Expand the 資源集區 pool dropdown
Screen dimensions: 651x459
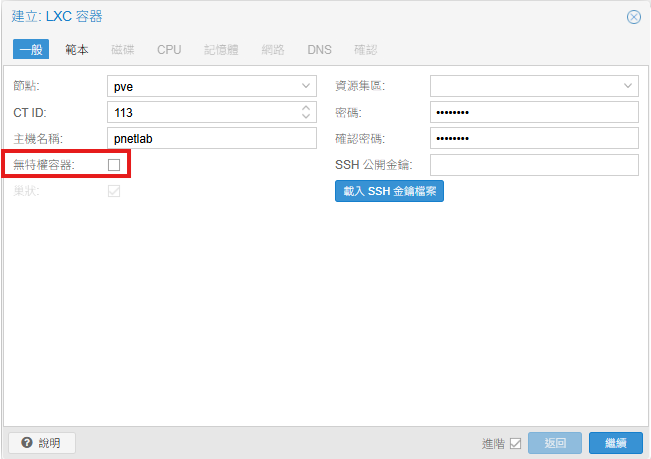click(x=627, y=87)
